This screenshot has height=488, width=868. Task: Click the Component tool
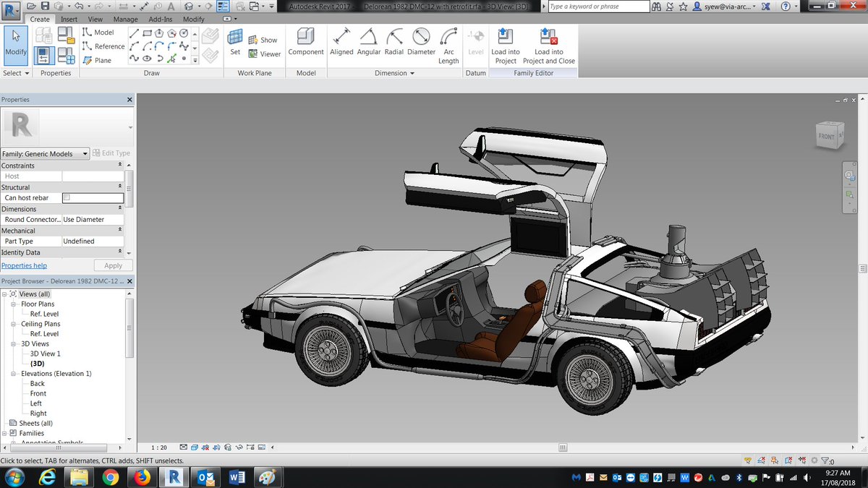click(306, 43)
